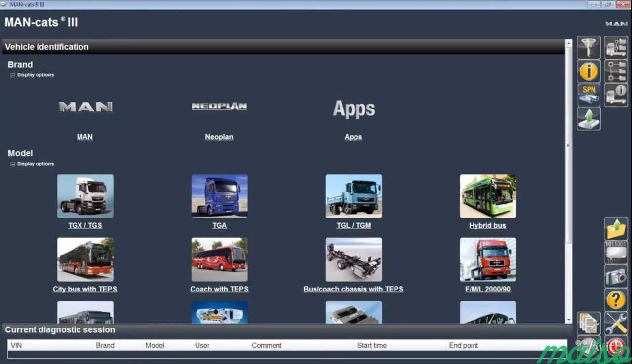Click the red Coach thumbnail
The height and width of the screenshot is (364, 632).
220,259
